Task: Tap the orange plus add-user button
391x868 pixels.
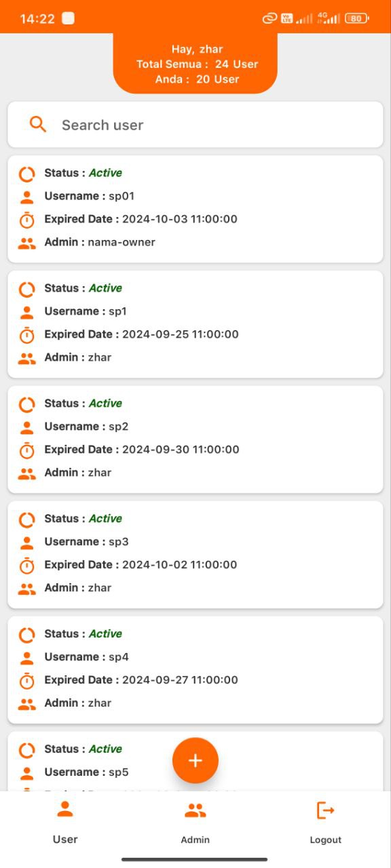Action: pos(195,760)
